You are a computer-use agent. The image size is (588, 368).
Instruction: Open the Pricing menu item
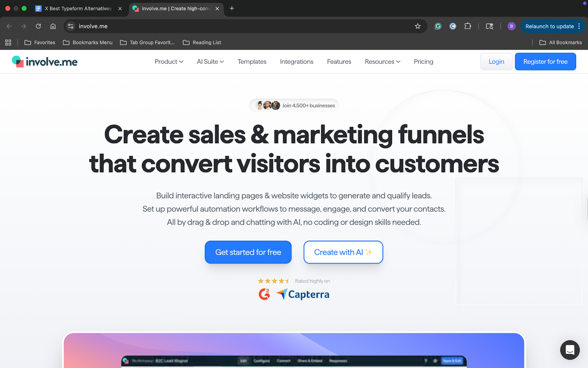(x=423, y=61)
